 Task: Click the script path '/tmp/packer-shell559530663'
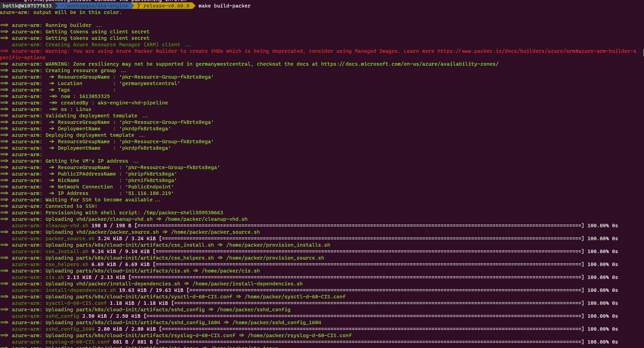[183, 213]
